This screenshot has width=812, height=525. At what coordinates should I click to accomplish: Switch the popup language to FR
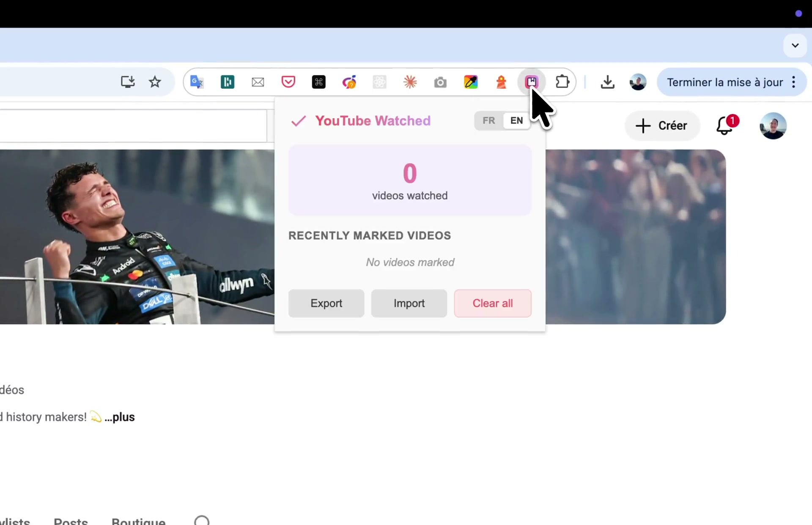click(488, 121)
